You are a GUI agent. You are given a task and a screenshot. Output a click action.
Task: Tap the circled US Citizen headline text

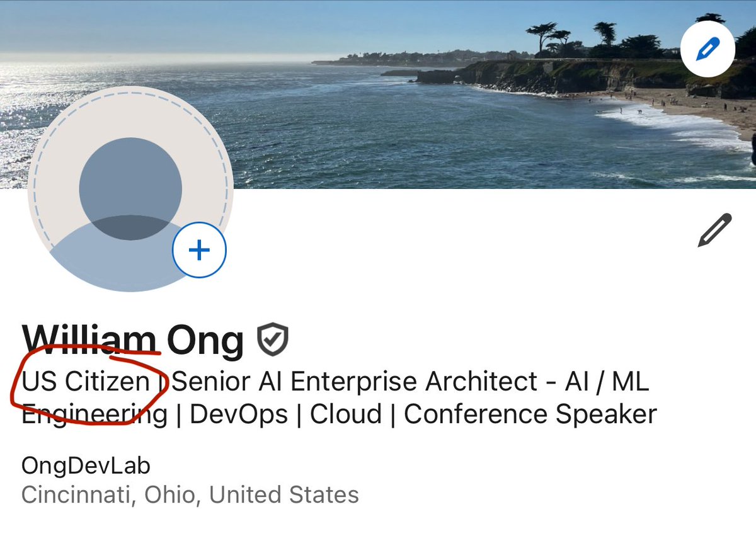click(86, 382)
